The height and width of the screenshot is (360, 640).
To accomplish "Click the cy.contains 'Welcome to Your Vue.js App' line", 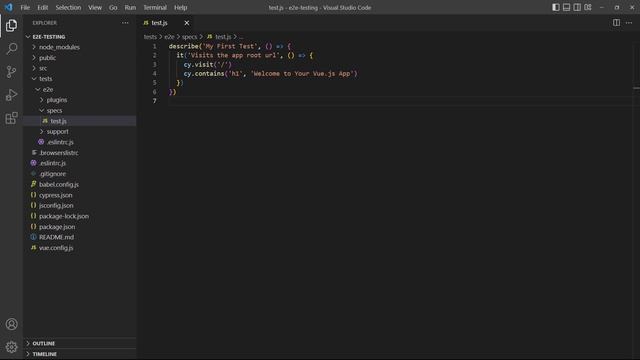I will pyautogui.click(x=270, y=74).
